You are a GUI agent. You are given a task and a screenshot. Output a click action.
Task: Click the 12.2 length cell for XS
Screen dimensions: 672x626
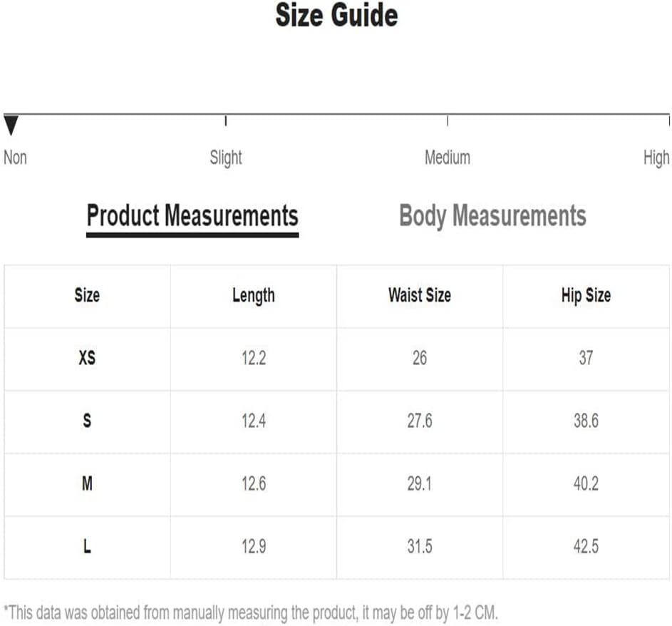[254, 358]
